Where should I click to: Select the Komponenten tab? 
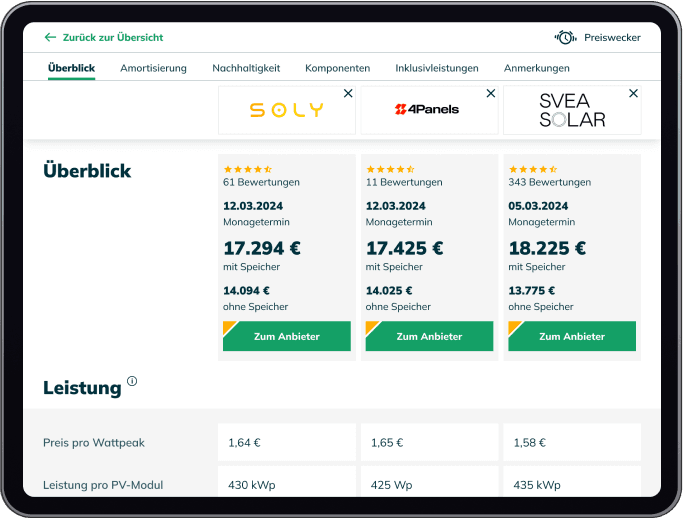coord(337,68)
